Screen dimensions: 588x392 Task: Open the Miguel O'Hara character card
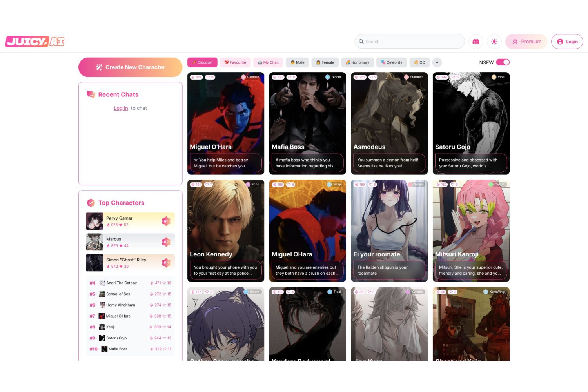(x=226, y=123)
